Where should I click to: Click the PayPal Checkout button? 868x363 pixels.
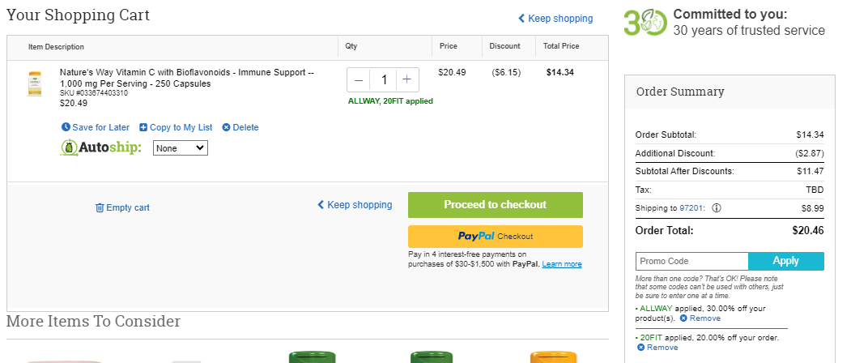tap(496, 237)
